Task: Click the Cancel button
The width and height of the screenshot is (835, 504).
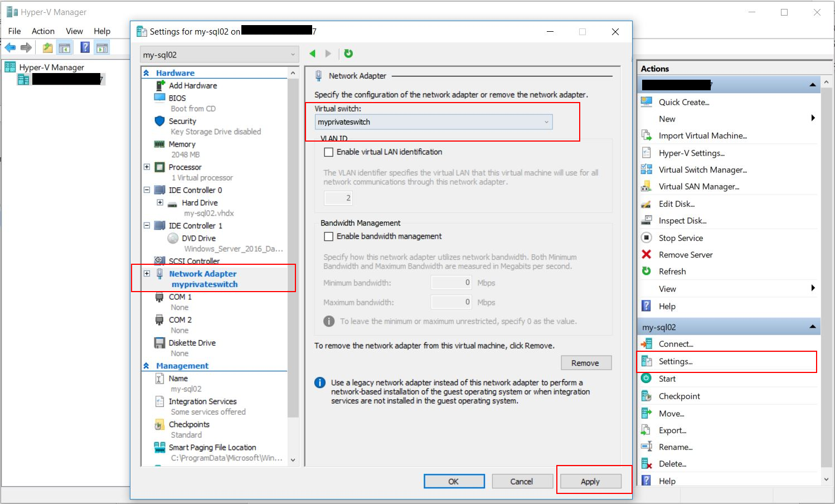Action: pos(522,481)
